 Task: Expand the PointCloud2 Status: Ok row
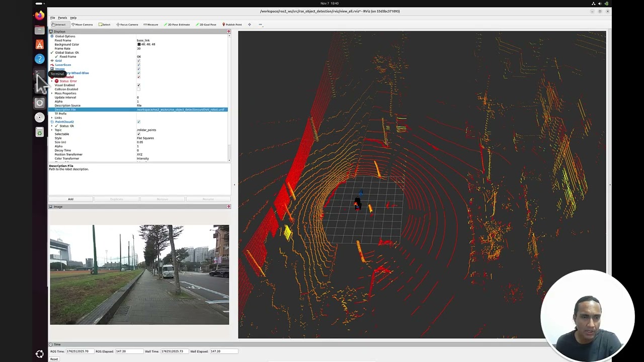(52, 126)
